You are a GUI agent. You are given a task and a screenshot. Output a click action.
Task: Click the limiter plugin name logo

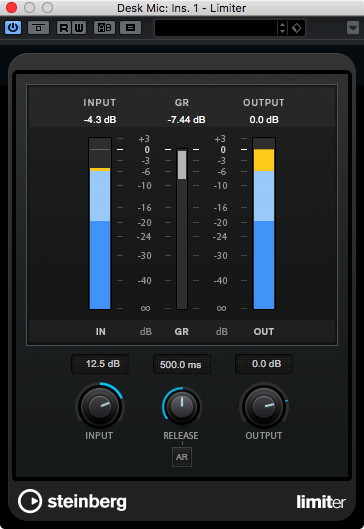(x=321, y=502)
